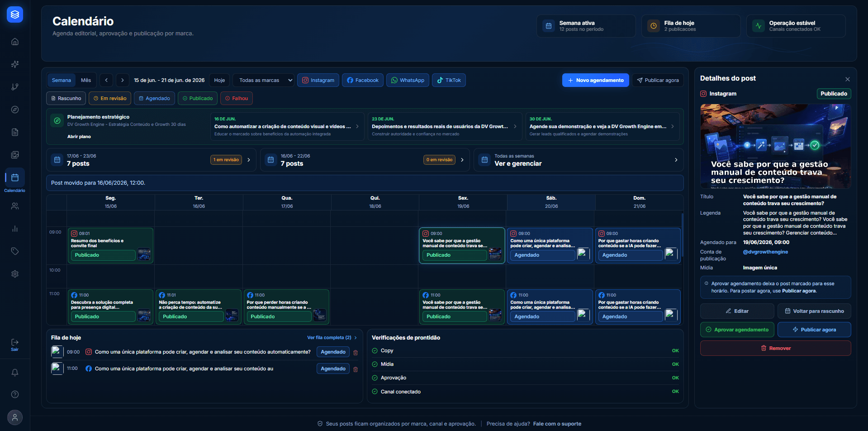This screenshot has height=431, width=868.
Task: Open the Calendário sidebar icon
Action: click(x=15, y=177)
